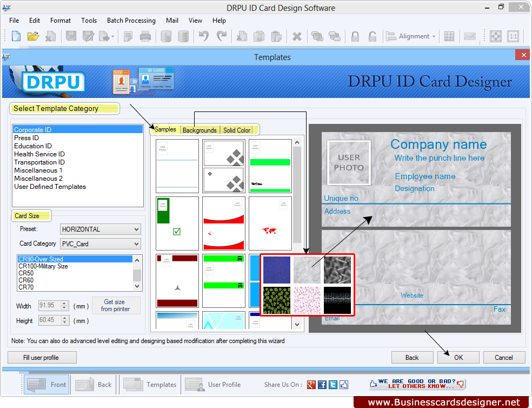Click the Delete X toolbar icon
The image size is (532, 408).
click(x=297, y=36)
